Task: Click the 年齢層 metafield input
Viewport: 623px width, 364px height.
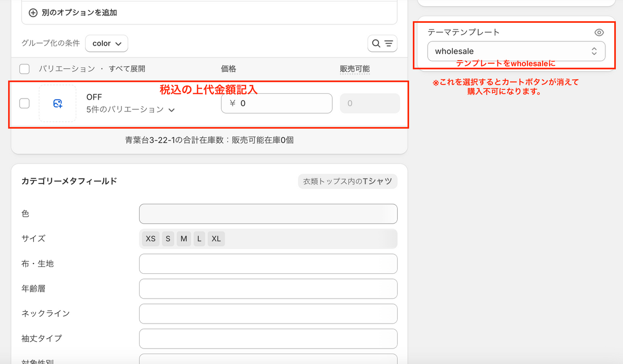Action: coord(268,289)
